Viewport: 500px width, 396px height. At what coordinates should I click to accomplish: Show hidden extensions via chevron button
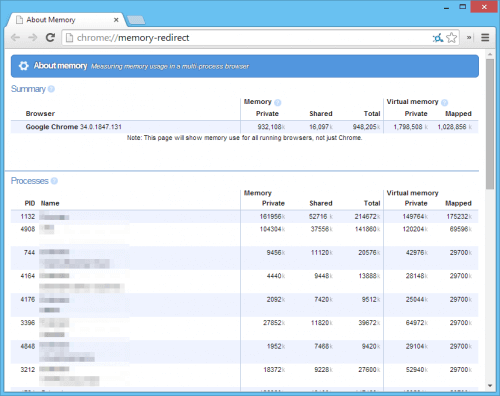[x=469, y=38]
